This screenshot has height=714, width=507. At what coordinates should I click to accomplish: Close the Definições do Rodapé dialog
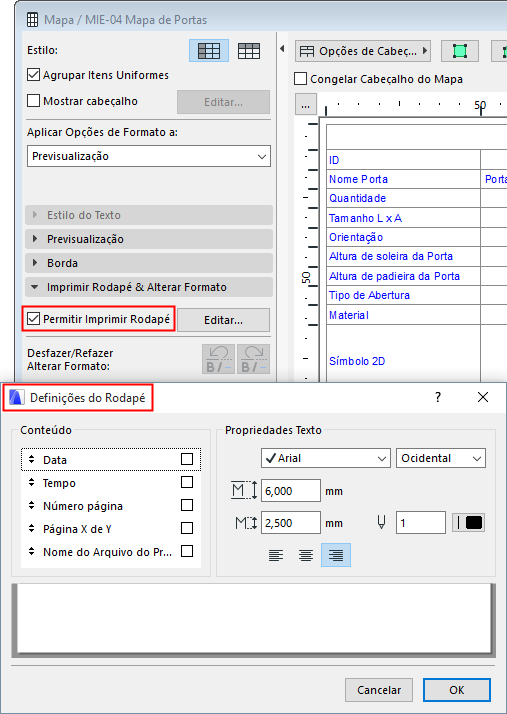[x=483, y=397]
